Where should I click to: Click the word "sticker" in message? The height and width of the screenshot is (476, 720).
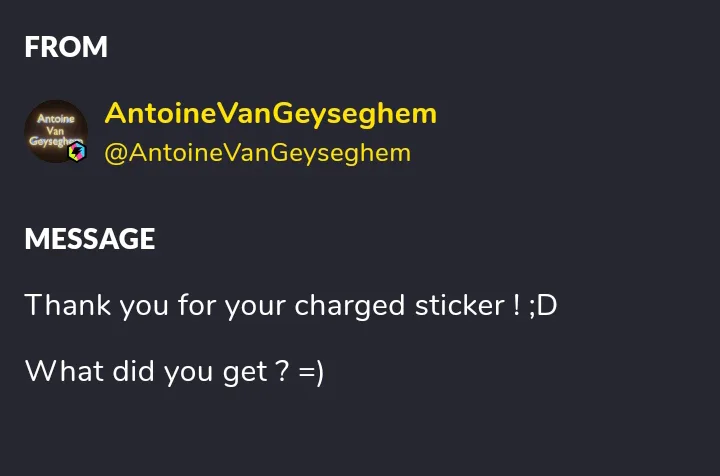click(x=460, y=305)
